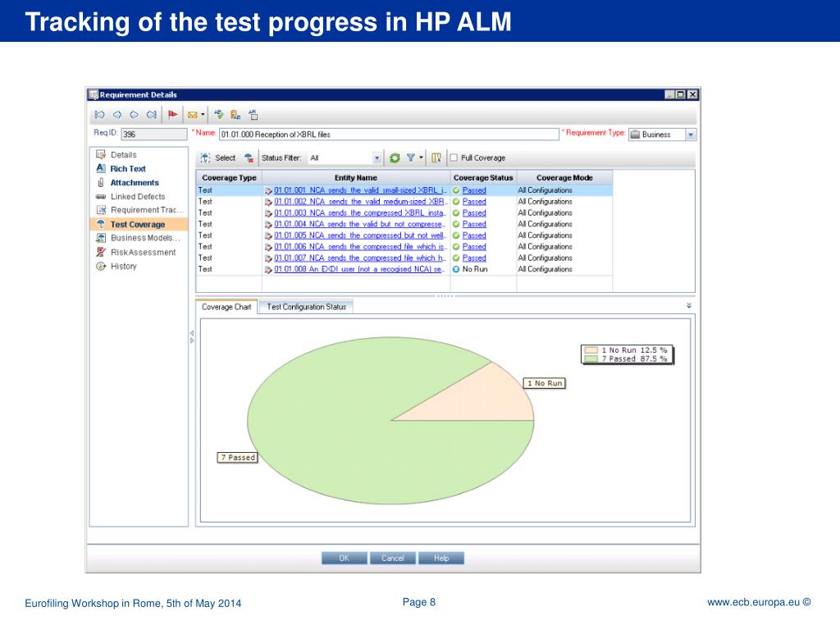
Task: Run the spell check tool
Action: point(218,115)
